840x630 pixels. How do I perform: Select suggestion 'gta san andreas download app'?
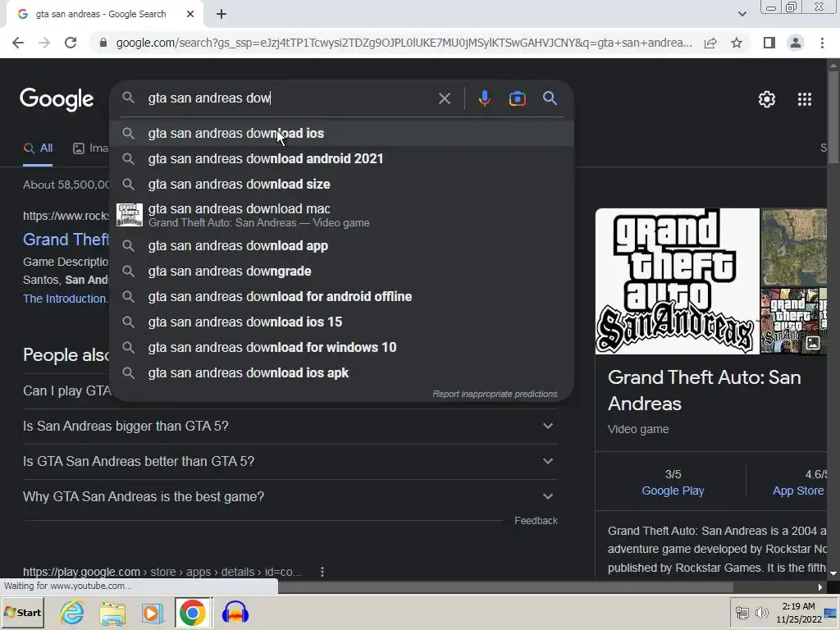point(342,246)
